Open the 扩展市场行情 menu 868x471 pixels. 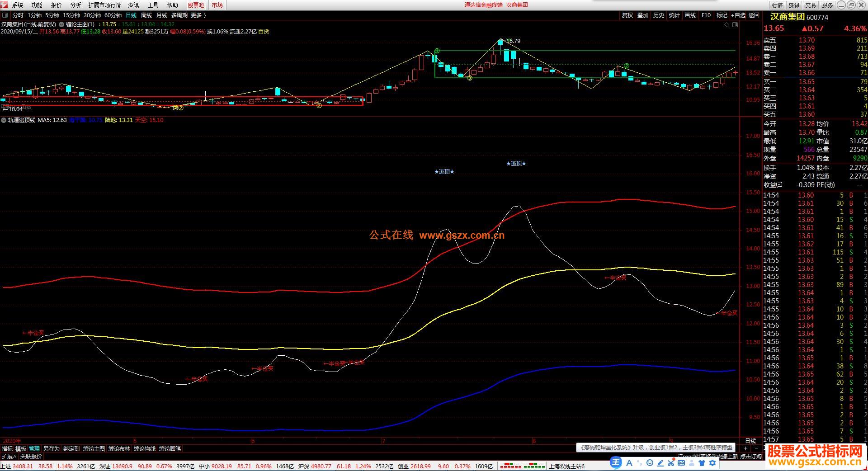(105, 5)
